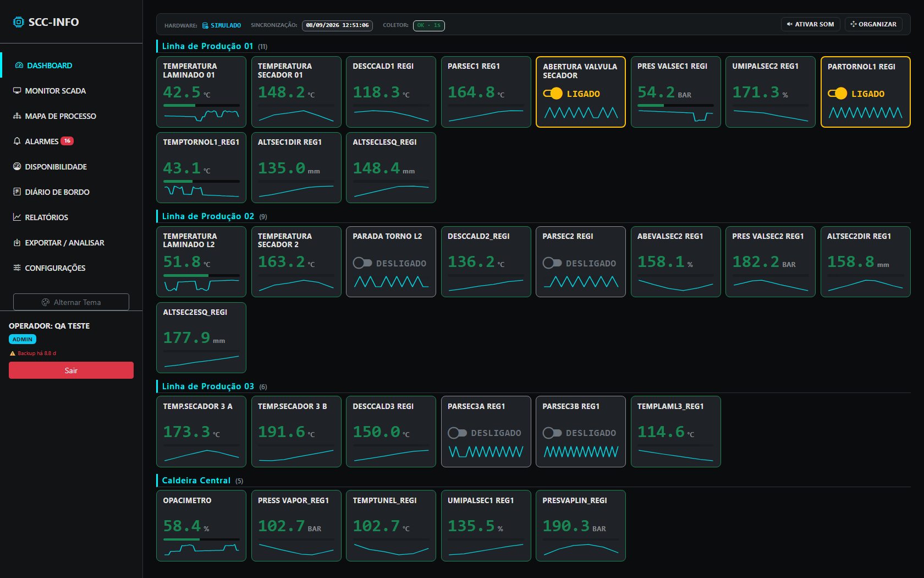This screenshot has height=578, width=924.
Task: Click the synchronization timestamp field
Action: tap(337, 25)
